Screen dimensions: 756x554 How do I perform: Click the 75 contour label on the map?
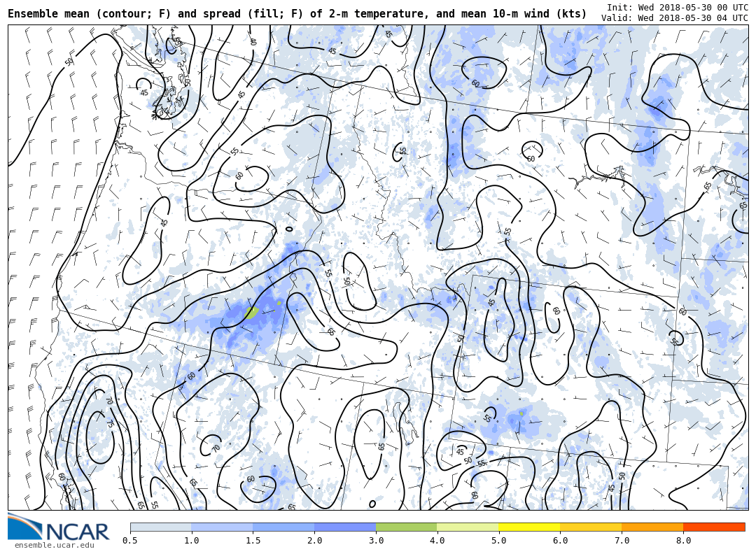coord(109,423)
